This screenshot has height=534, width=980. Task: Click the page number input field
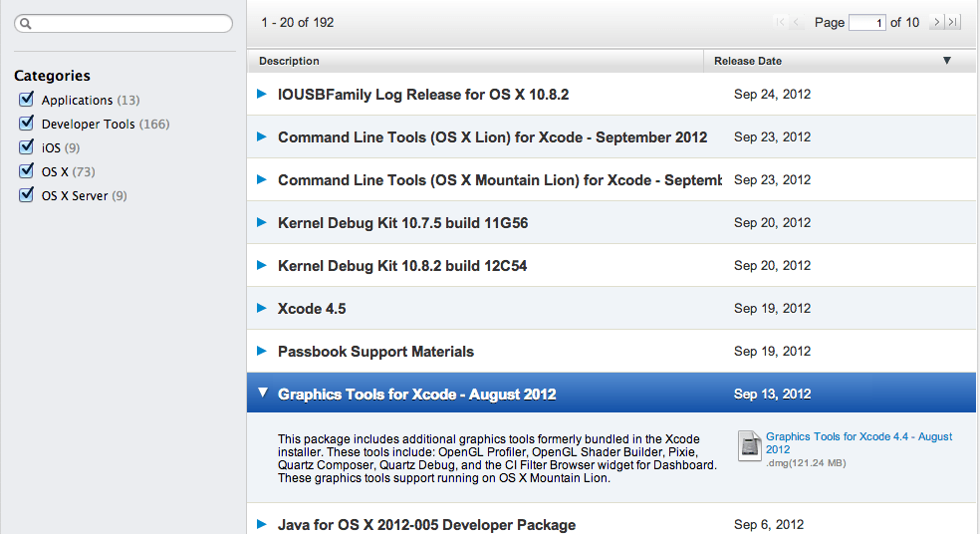[866, 22]
